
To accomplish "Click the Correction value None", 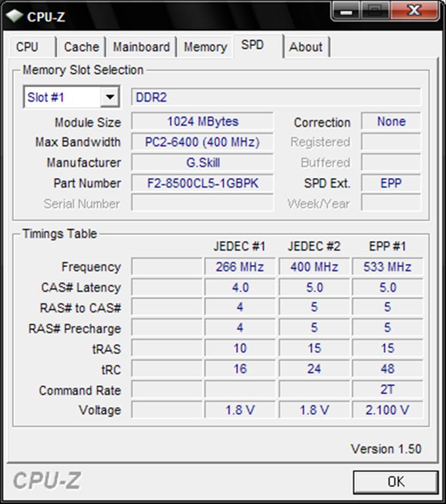I will click(391, 121).
